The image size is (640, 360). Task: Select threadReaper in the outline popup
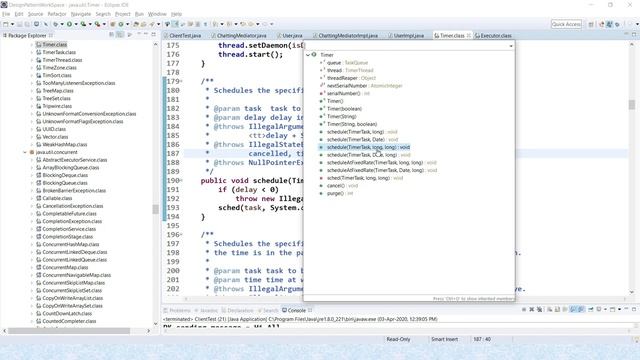pyautogui.click(x=351, y=78)
